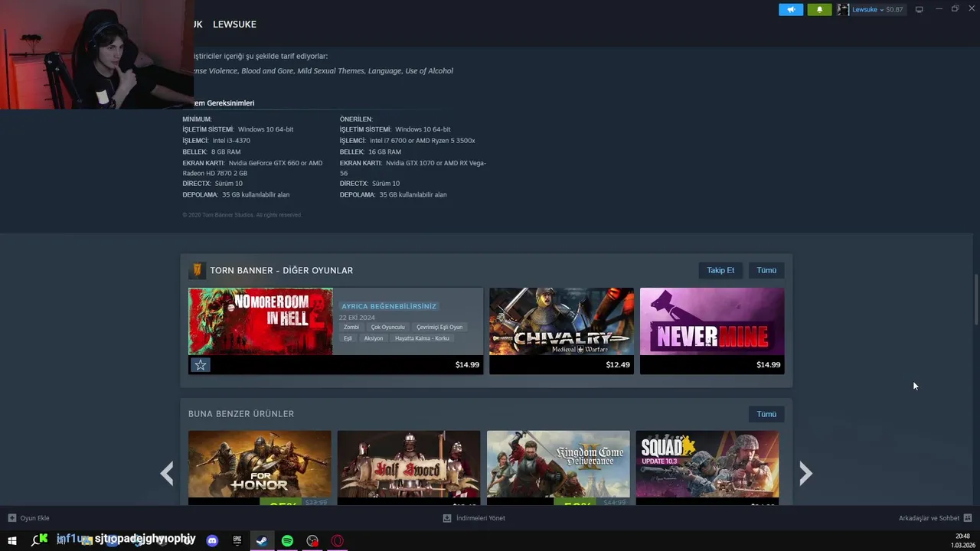
Task: Open Chivalry Medieval Warfare game card
Action: click(561, 331)
